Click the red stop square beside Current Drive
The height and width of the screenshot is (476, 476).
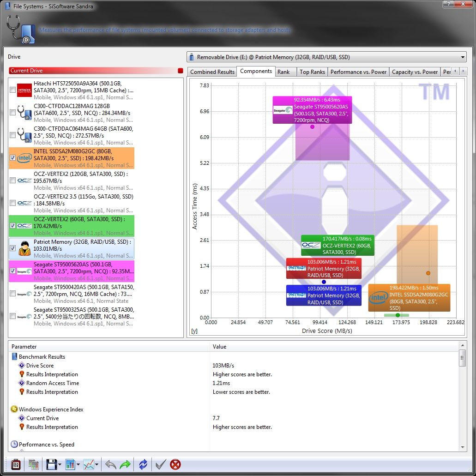pos(181,71)
